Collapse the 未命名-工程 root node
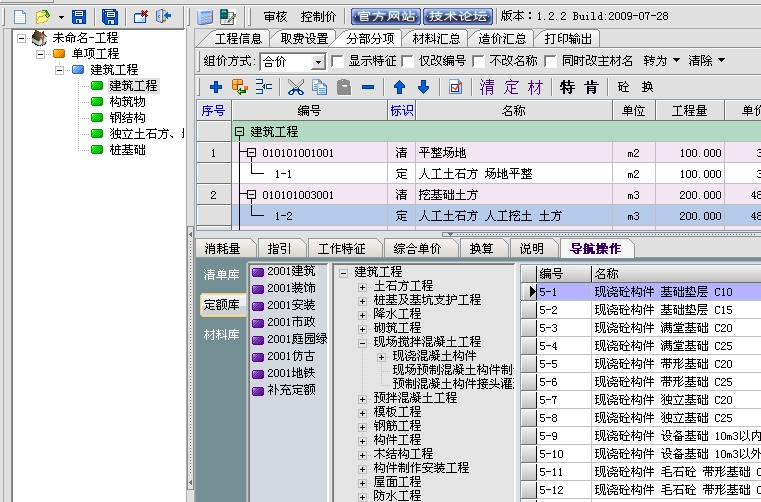The width and height of the screenshot is (761, 502). coord(21,37)
